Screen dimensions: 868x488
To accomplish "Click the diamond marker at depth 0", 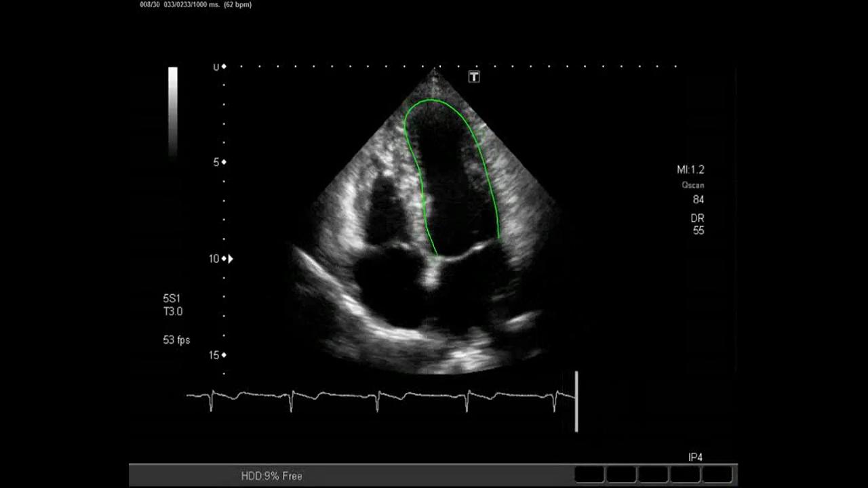I will click(x=224, y=66).
